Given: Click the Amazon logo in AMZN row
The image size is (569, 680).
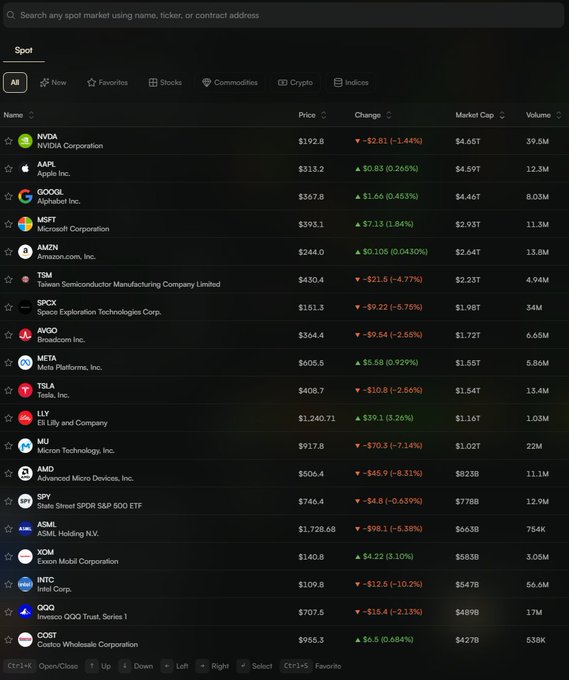Looking at the screenshot, I should tap(25, 252).
